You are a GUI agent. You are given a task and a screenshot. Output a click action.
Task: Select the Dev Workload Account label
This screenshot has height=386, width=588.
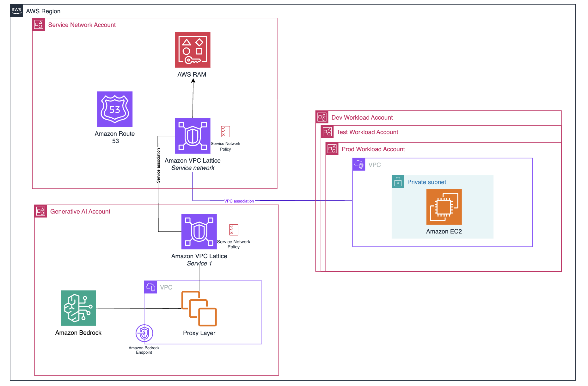[362, 117]
